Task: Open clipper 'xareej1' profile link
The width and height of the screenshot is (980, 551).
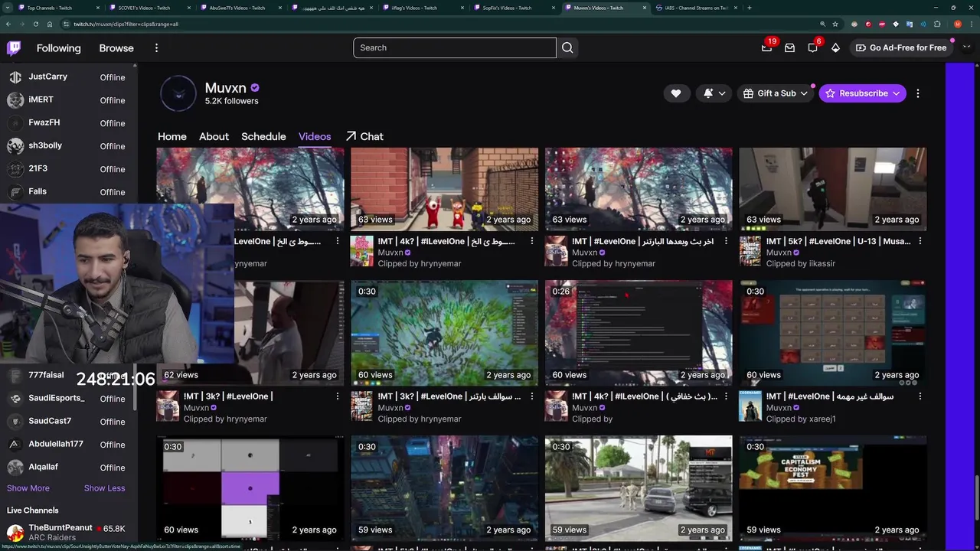Action: (822, 419)
